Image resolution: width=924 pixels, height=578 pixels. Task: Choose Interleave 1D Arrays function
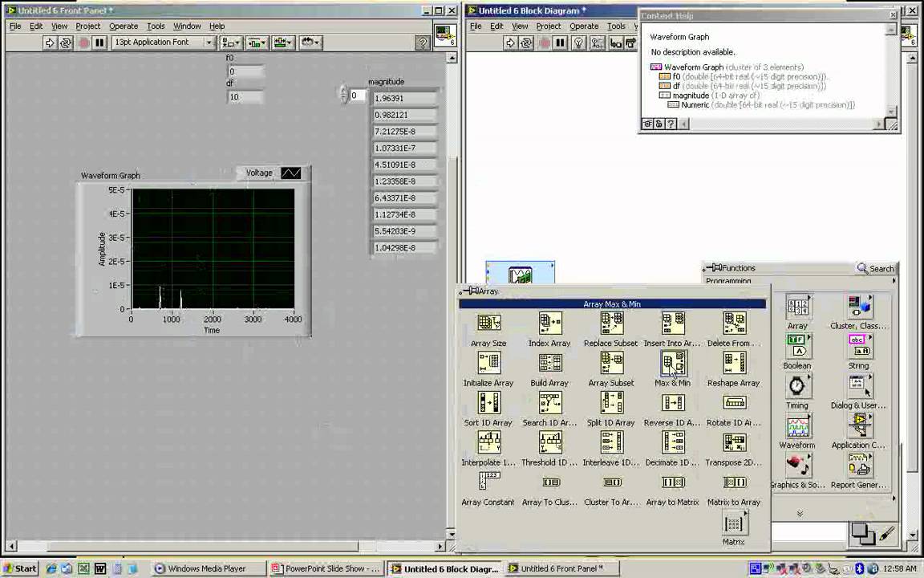click(x=611, y=443)
